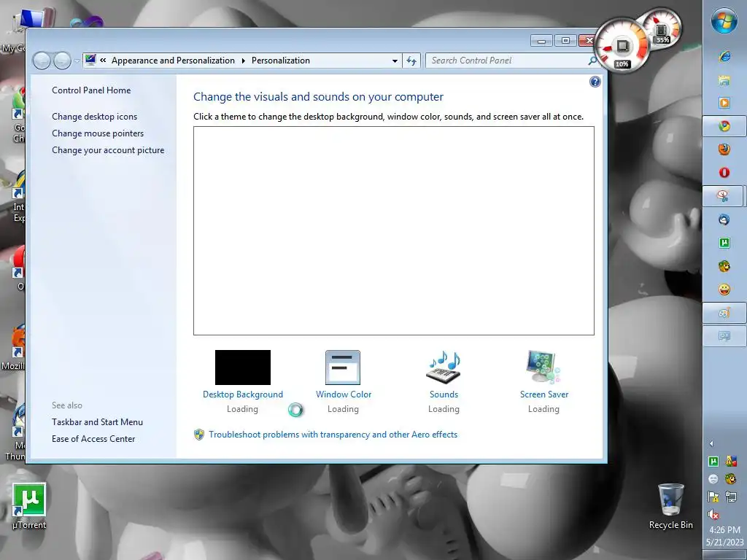Open Taskbar and Start Menu link
747x560 pixels.
coord(97,422)
